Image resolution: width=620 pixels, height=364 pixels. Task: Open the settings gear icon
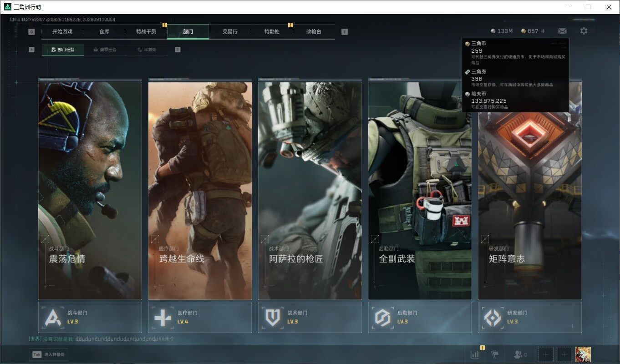click(584, 31)
